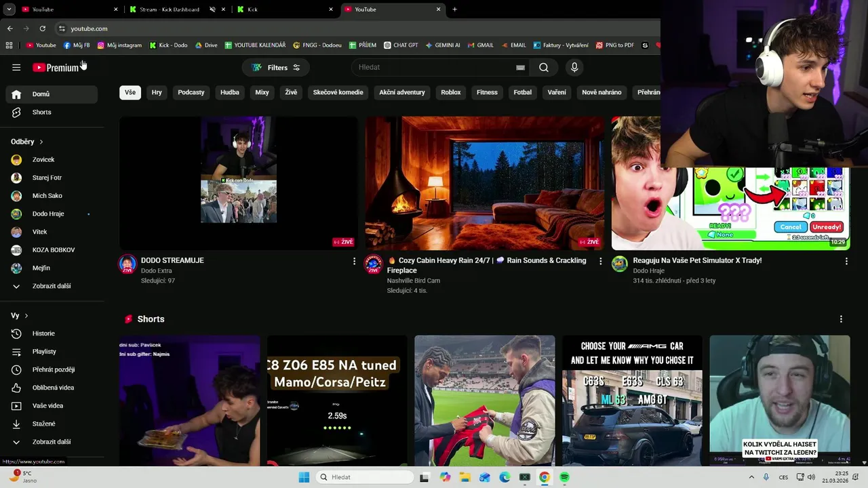Open the CHAT GPT bookmark

pos(401,45)
